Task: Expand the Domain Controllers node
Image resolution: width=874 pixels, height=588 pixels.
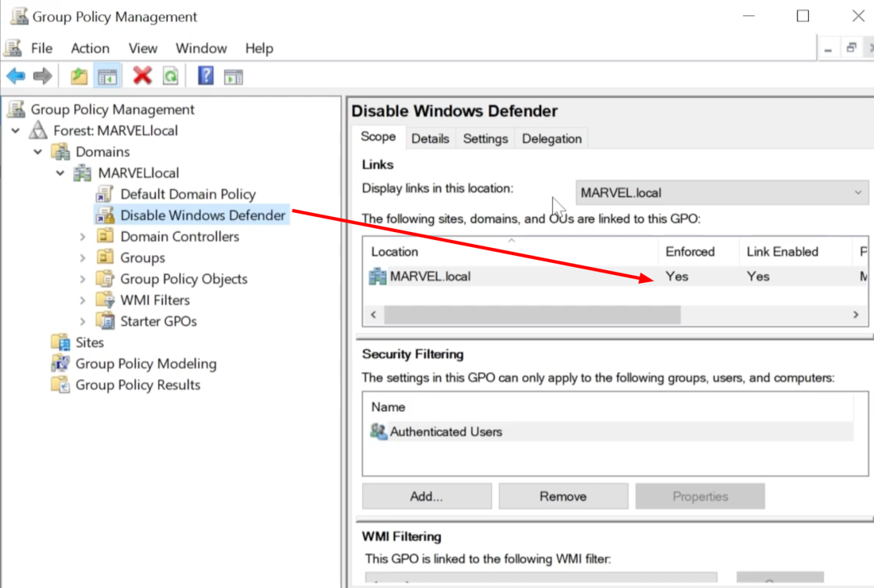Action: tap(83, 237)
